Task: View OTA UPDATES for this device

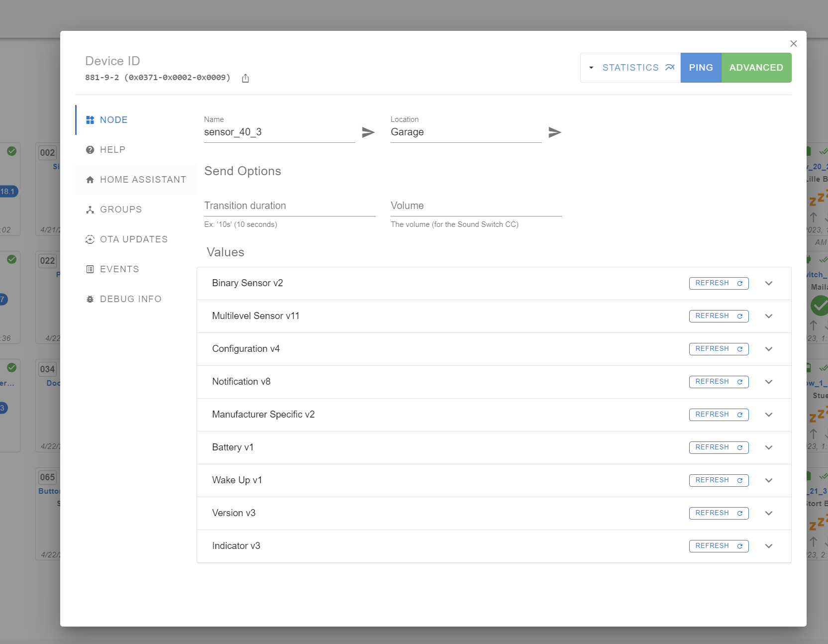Action: pyautogui.click(x=134, y=239)
